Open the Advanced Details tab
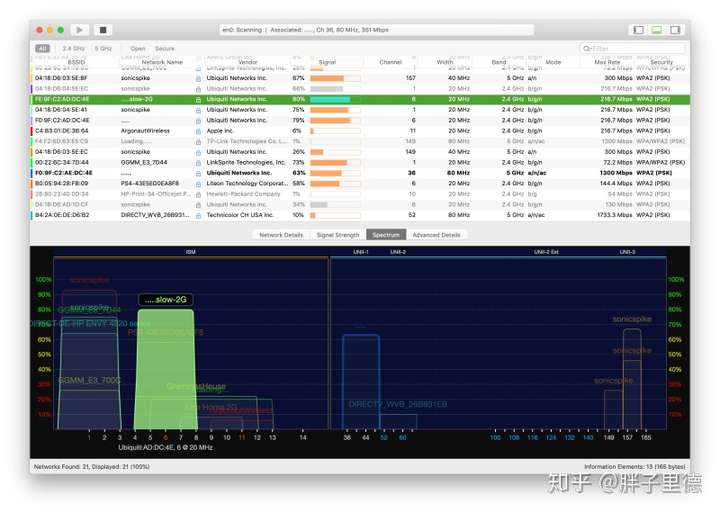 click(436, 235)
